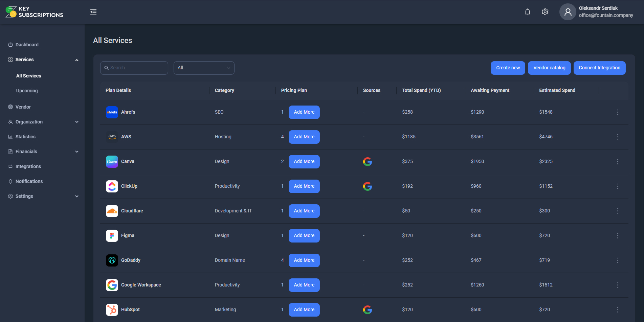
Task: Click Add More for Figma
Action: pyautogui.click(x=304, y=236)
